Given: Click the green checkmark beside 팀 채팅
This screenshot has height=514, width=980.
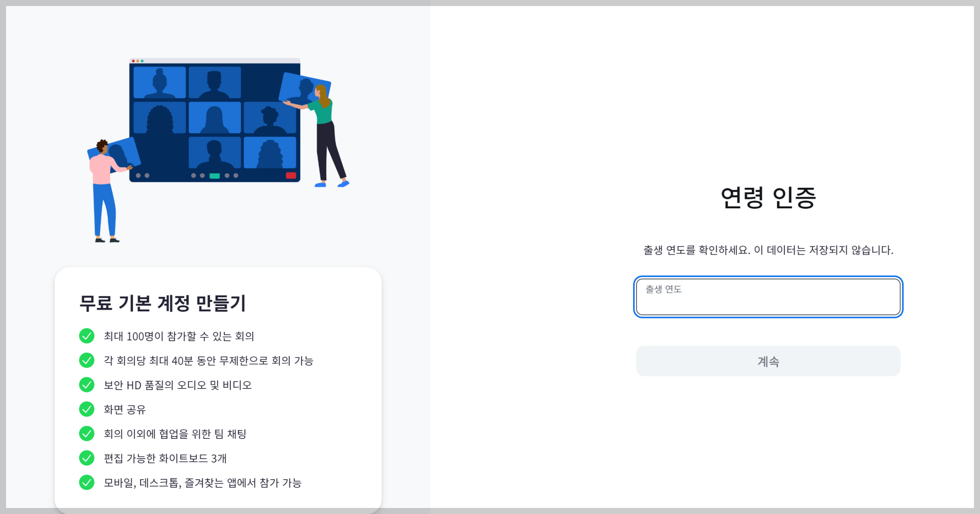Looking at the screenshot, I should pyautogui.click(x=86, y=434).
